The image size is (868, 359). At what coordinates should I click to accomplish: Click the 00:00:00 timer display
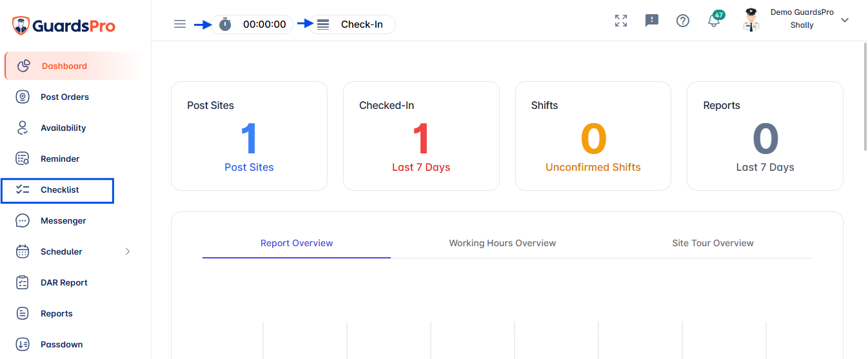[x=264, y=24]
